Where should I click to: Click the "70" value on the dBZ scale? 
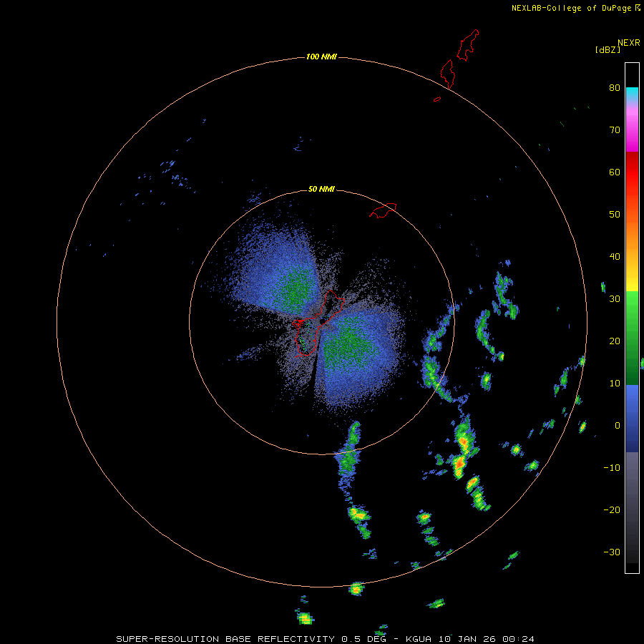point(615,130)
